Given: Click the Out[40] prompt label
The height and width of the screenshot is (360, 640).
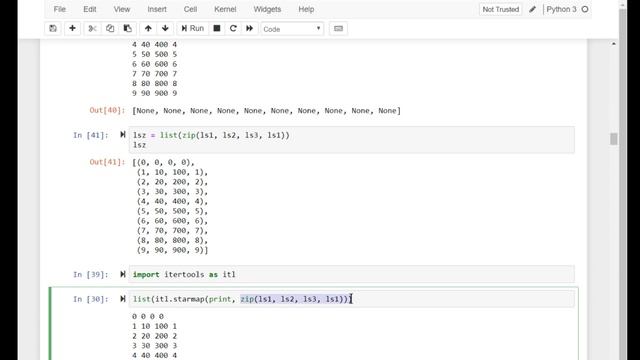Looking at the screenshot, I should [x=107, y=110].
